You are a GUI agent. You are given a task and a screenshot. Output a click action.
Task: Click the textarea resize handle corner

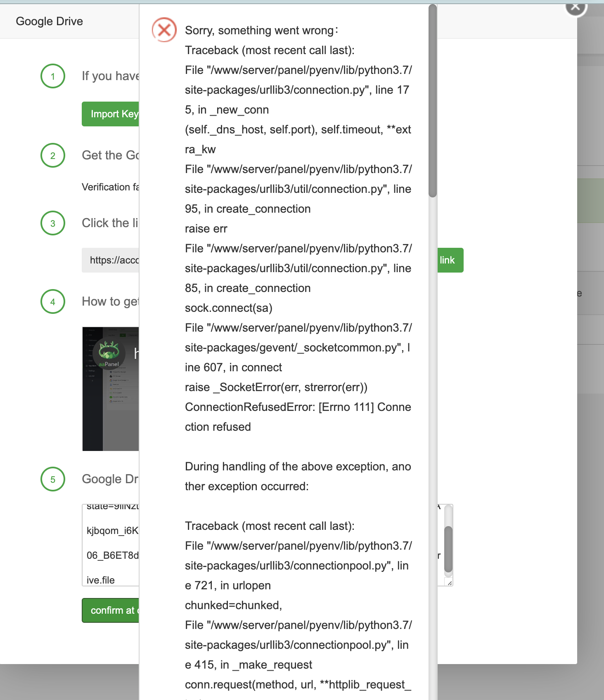pyautogui.click(x=450, y=583)
